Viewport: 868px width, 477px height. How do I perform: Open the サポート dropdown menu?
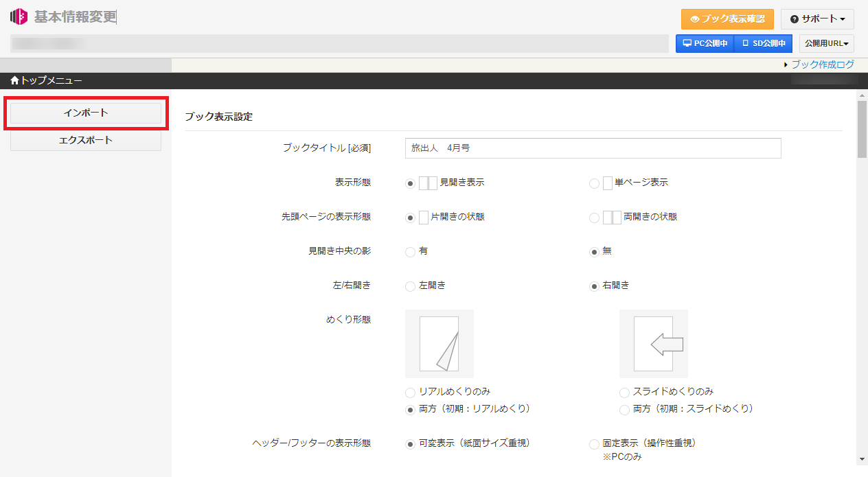pos(817,19)
